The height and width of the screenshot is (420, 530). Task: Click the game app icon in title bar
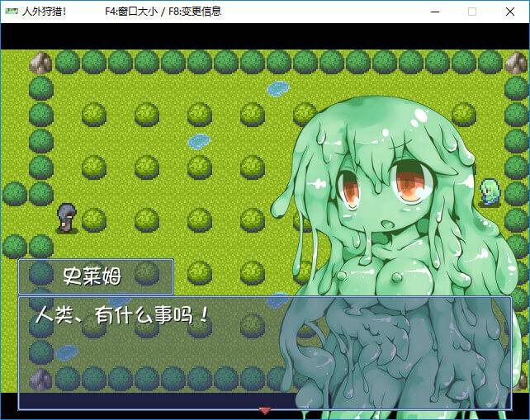[11, 12]
